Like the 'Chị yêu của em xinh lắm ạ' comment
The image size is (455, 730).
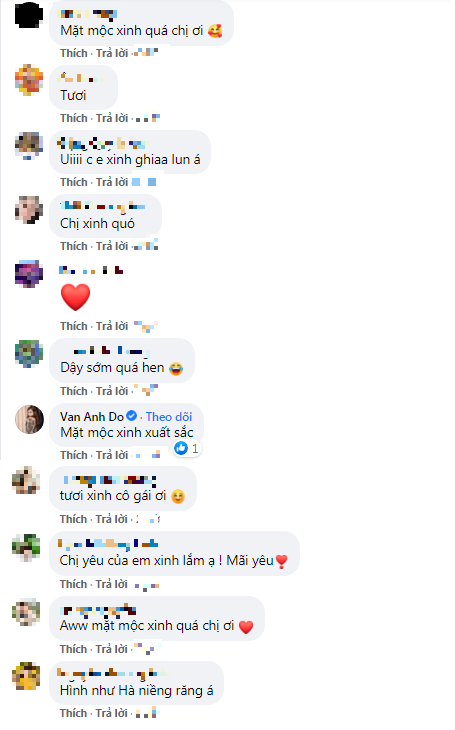coord(73,584)
